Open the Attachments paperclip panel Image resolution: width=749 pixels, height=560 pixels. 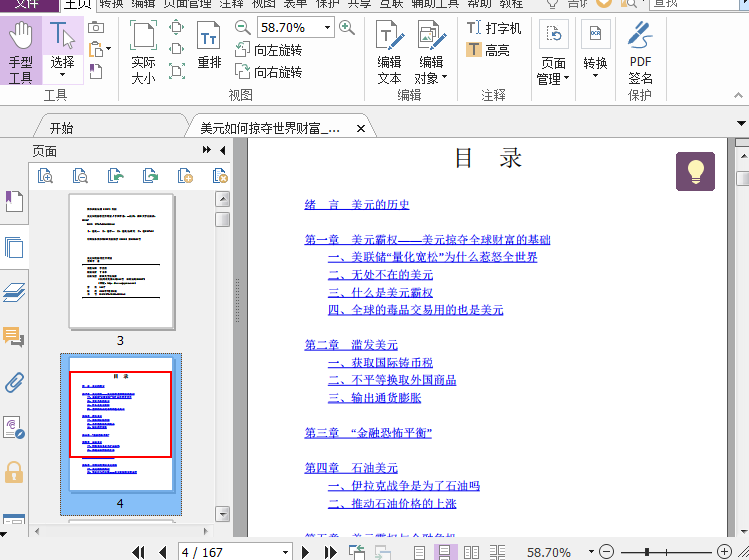(14, 382)
